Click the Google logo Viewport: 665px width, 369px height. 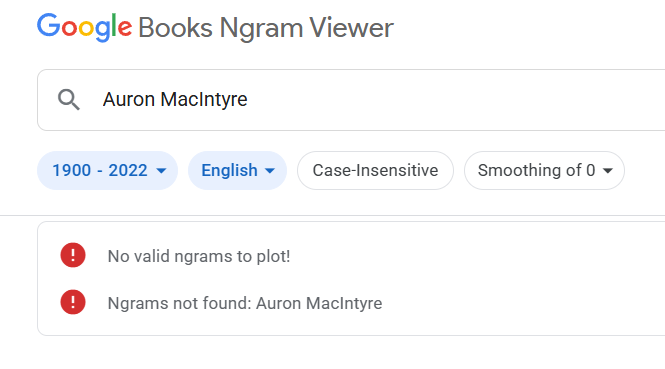84,28
